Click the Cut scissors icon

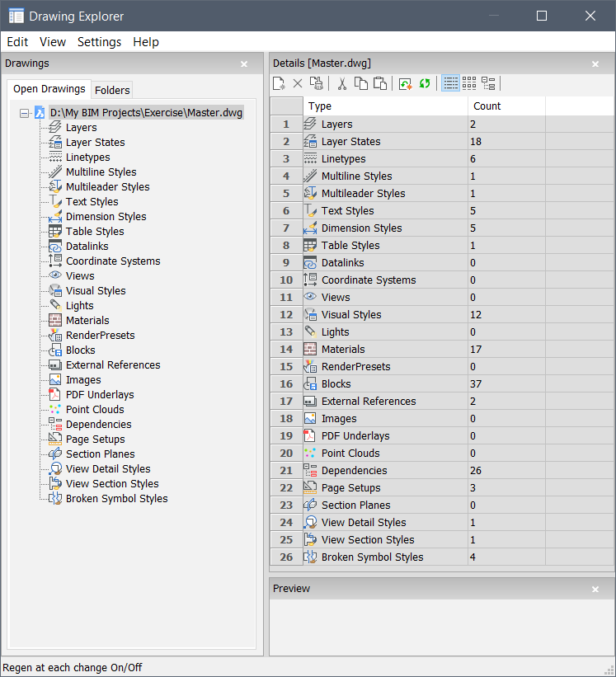click(342, 83)
